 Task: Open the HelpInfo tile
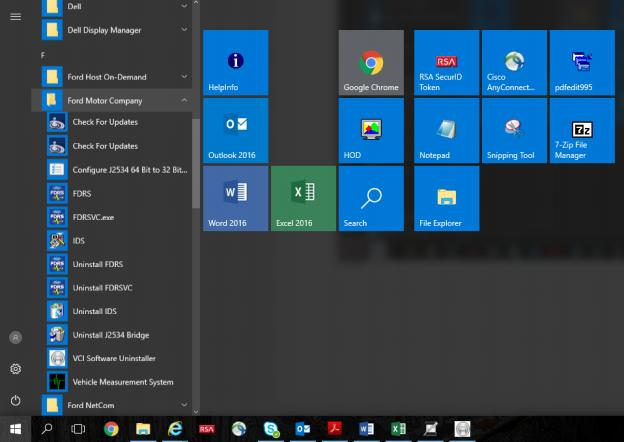[x=236, y=63]
